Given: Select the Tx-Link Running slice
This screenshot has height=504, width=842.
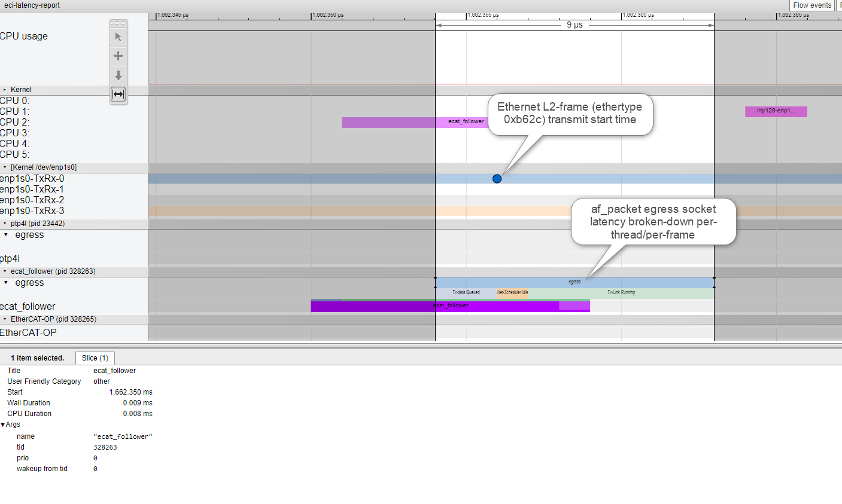Looking at the screenshot, I should pyautogui.click(x=621, y=293).
